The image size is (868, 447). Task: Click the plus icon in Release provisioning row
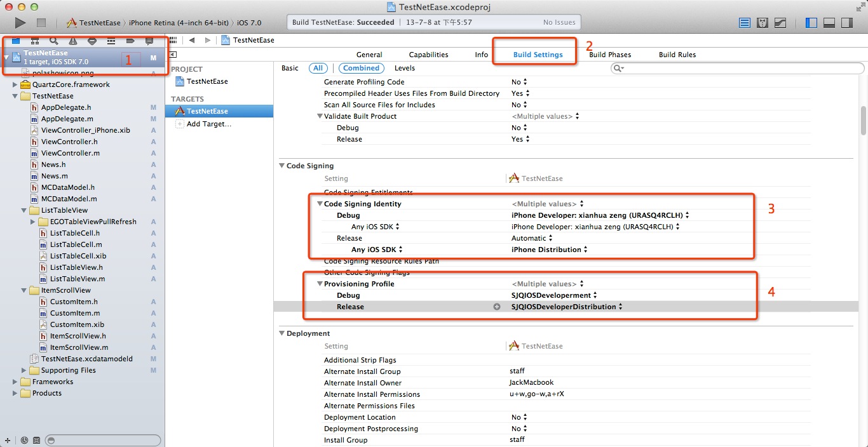tap(497, 307)
